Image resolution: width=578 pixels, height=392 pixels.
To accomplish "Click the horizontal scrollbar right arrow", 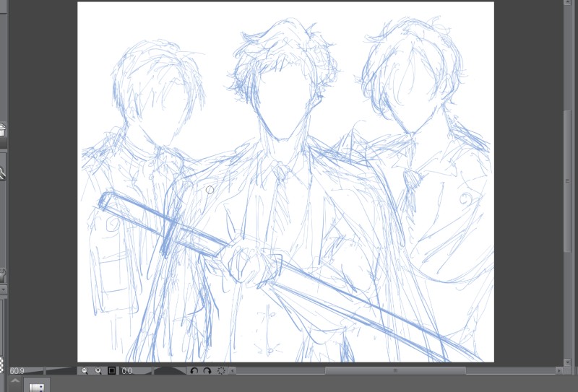I will tap(559, 370).
